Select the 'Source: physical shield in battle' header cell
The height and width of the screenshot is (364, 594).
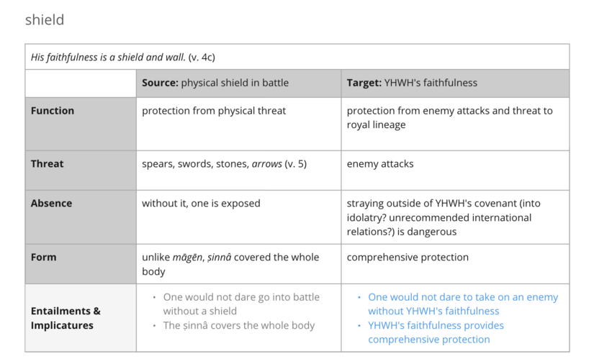coord(215,83)
